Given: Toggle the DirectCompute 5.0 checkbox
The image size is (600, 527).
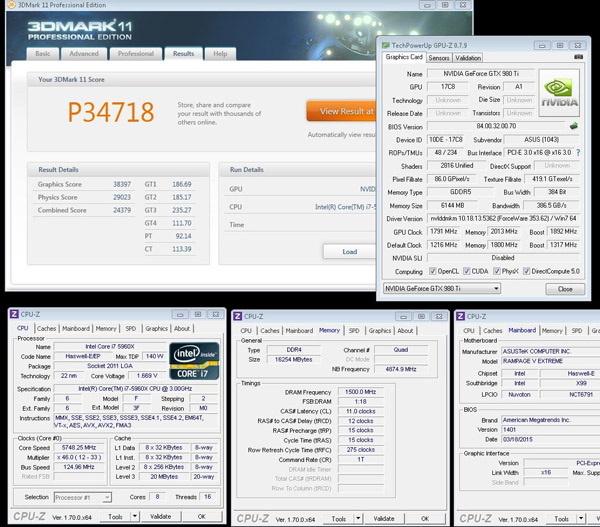Looking at the screenshot, I should [527, 271].
